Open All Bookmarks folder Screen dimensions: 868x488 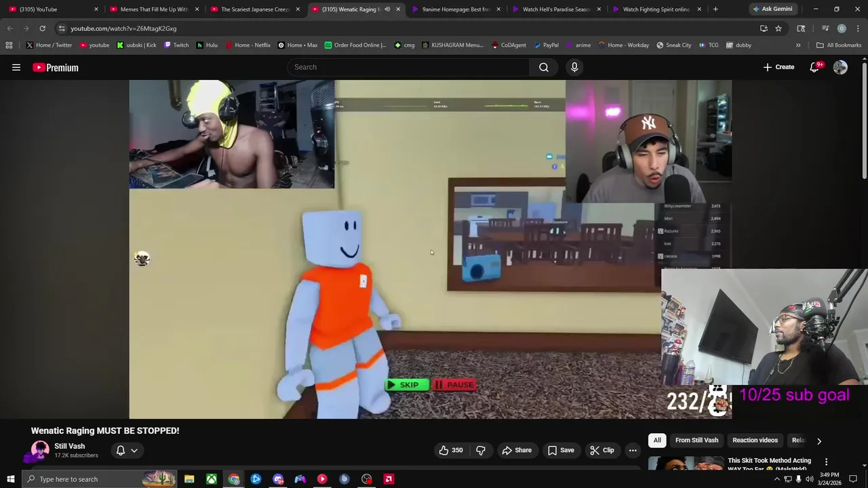[x=839, y=45]
